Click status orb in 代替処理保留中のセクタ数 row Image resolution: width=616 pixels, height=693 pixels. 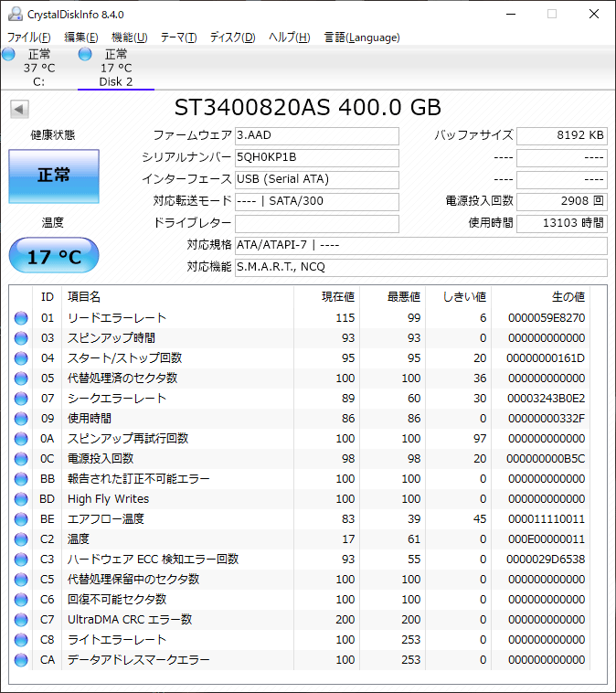21,580
